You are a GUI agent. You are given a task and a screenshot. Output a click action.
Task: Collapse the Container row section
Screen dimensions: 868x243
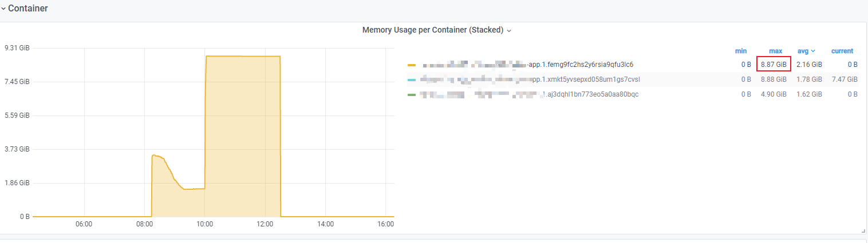(3, 9)
